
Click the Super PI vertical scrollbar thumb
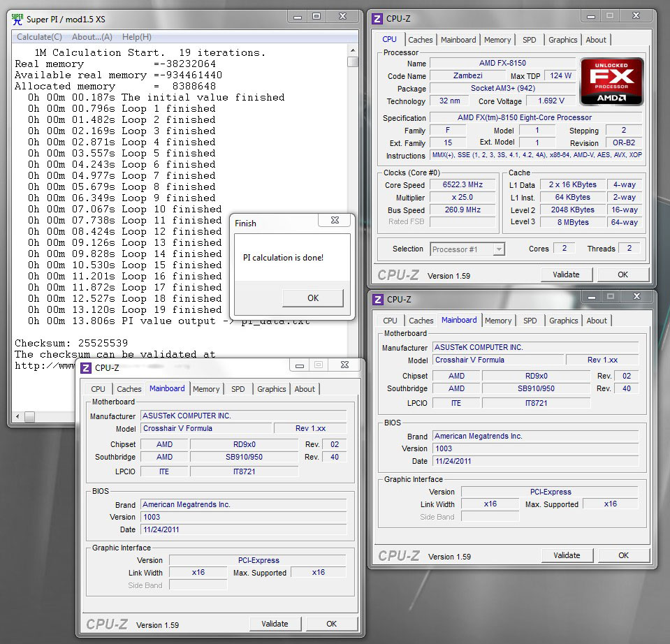point(353,62)
